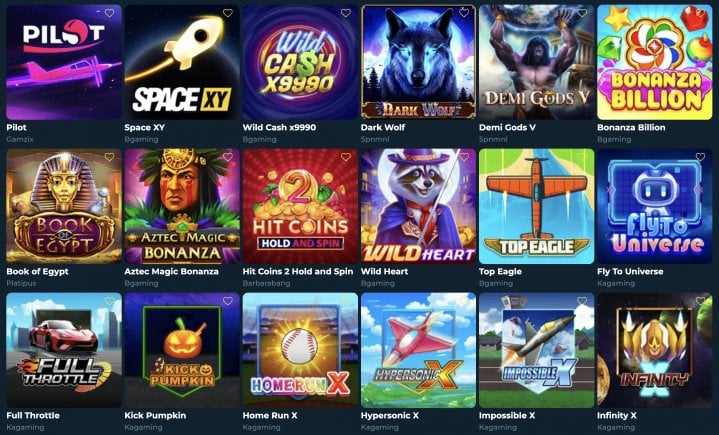Screen dimensions: 719x435
Task: Favorite the Pilot game via heart icon
Action: coord(109,13)
